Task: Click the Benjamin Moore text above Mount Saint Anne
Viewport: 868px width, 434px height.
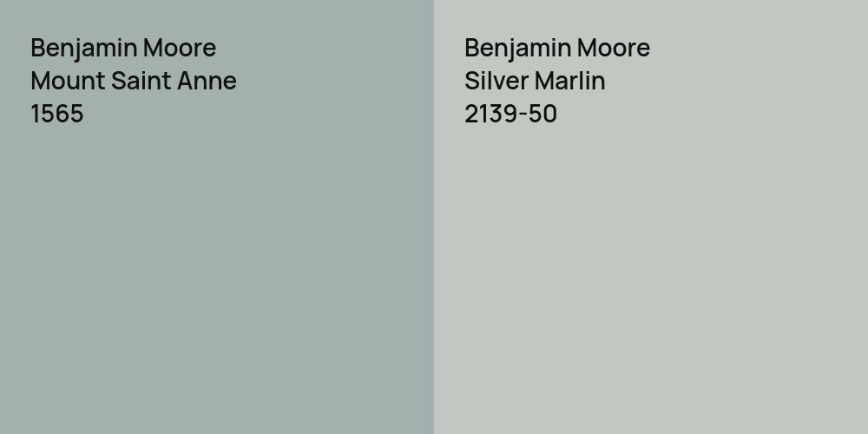Action: (x=123, y=48)
